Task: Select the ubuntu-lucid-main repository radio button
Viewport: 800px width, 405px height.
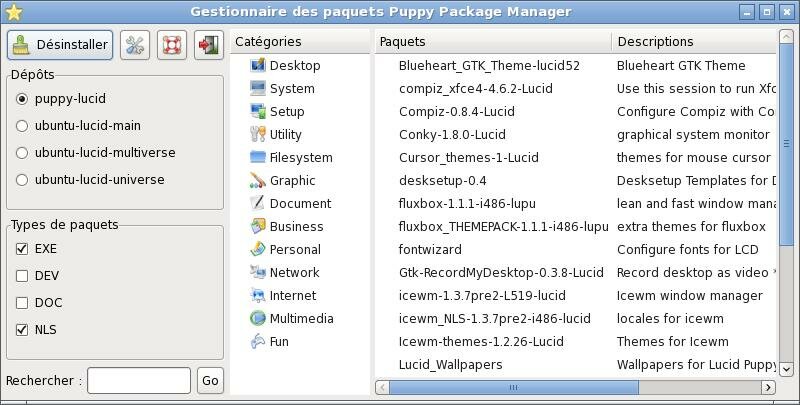Action: click(x=22, y=125)
